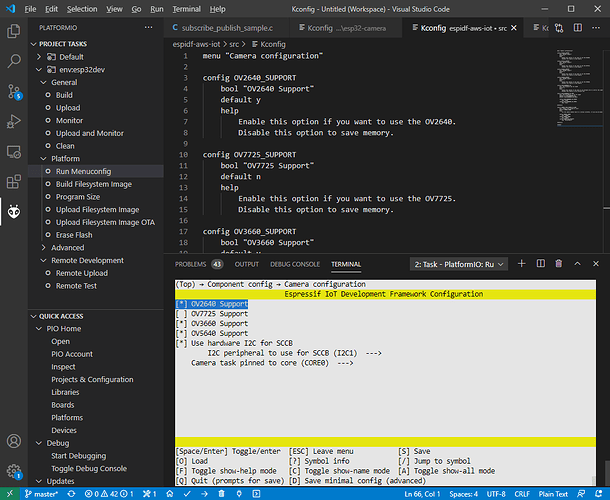Expand the Advanced task group

(44, 248)
